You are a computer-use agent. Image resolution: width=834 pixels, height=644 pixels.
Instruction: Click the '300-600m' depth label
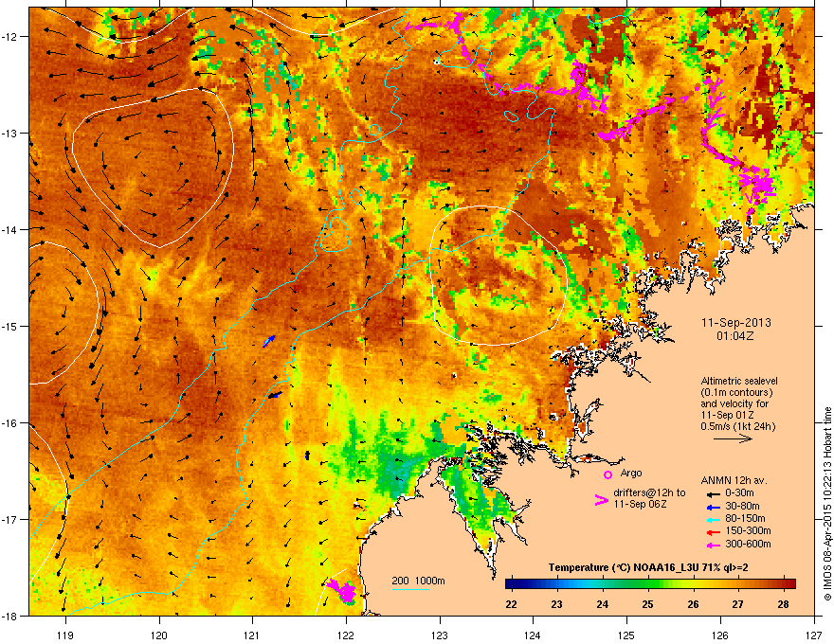(x=748, y=544)
